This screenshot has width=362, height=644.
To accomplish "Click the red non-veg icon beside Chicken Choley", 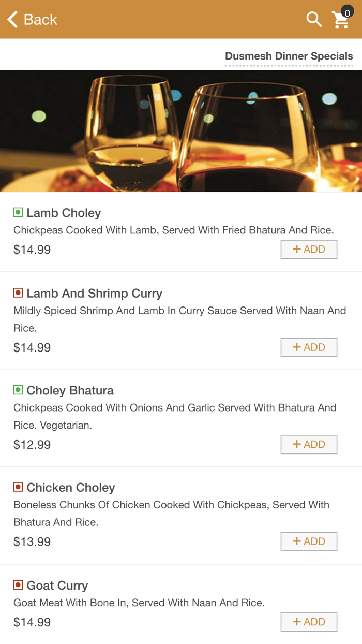I will (x=17, y=487).
